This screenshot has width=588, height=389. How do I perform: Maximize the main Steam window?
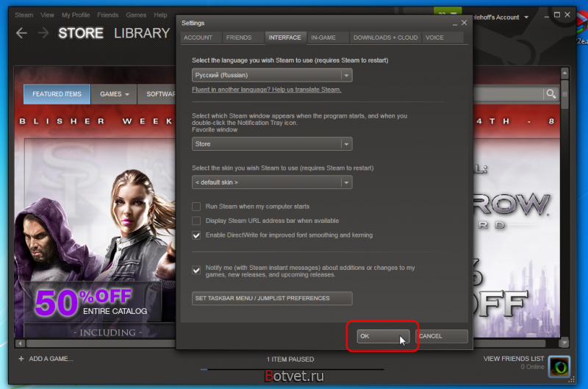click(557, 15)
